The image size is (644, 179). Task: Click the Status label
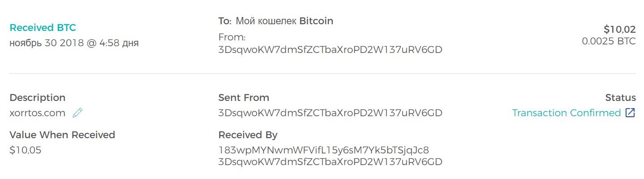point(620,98)
